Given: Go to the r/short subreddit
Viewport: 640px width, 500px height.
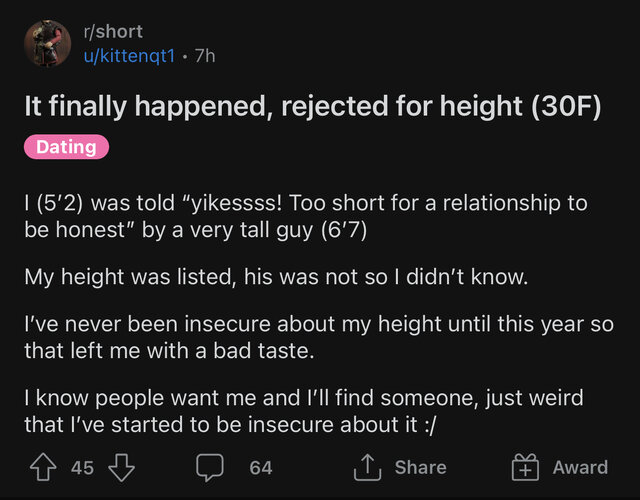Looking at the screenshot, I should (x=112, y=32).
